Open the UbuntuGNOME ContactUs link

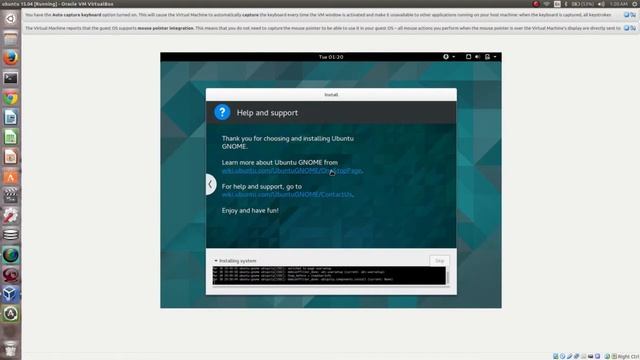point(287,194)
